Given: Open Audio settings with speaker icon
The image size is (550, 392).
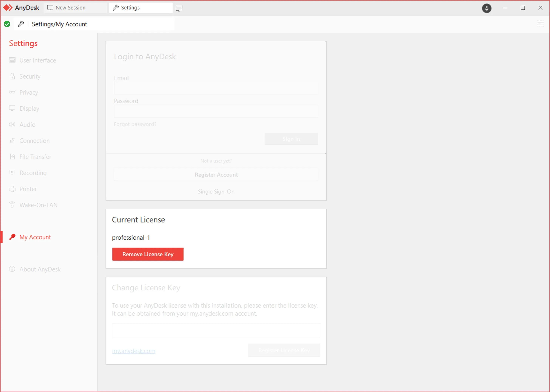Looking at the screenshot, I should pos(27,125).
